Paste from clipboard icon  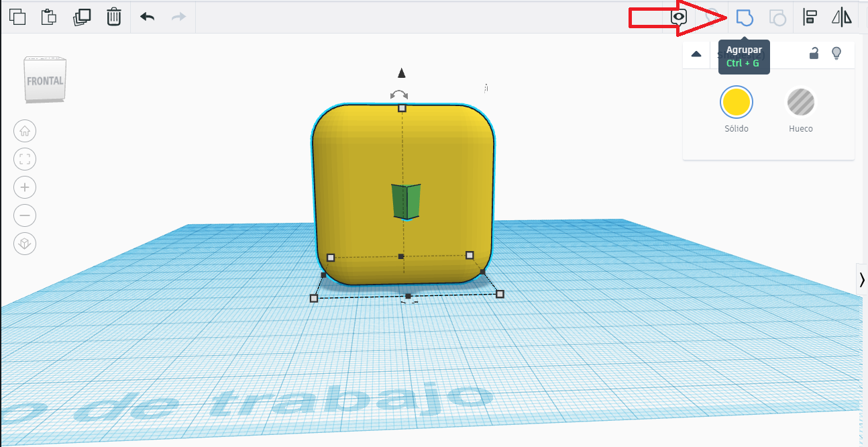click(x=49, y=17)
